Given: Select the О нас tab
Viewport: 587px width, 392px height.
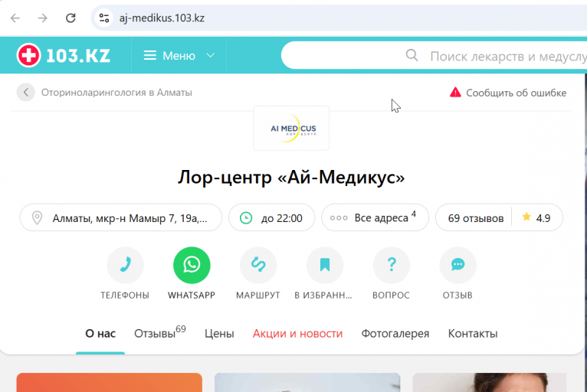Looking at the screenshot, I should point(100,334).
